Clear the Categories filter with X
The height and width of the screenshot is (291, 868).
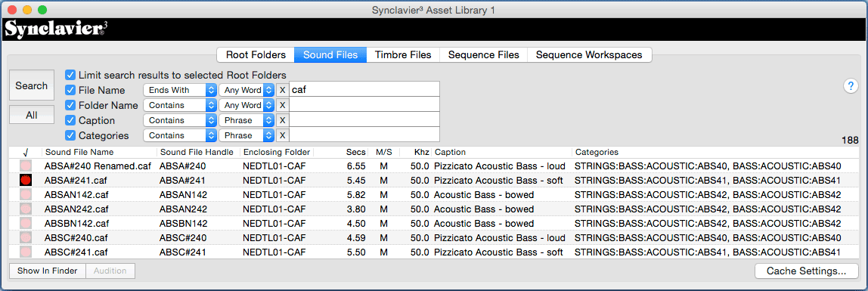coord(282,135)
